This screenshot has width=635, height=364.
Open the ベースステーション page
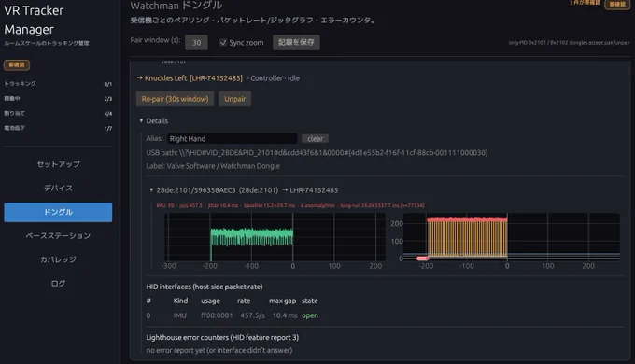point(58,235)
